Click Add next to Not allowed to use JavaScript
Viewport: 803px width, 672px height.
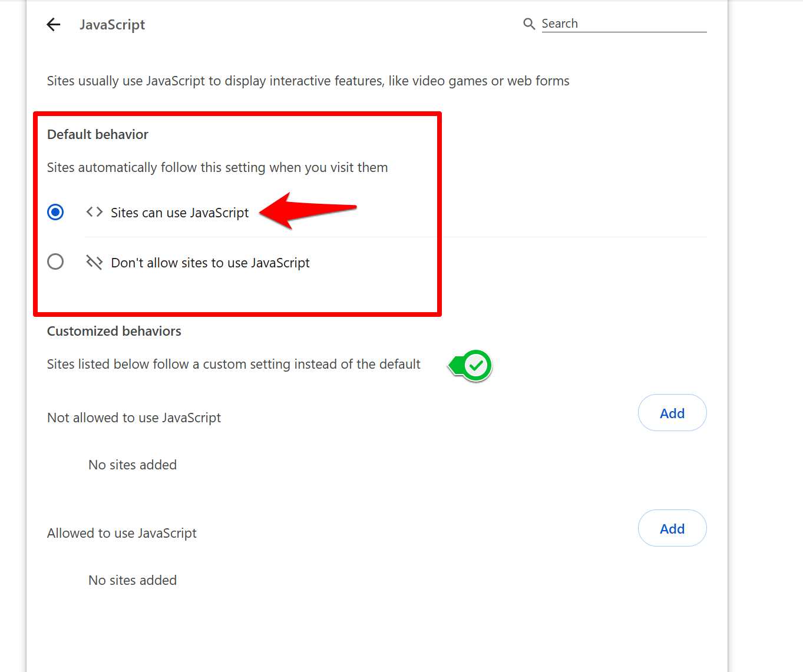point(672,413)
